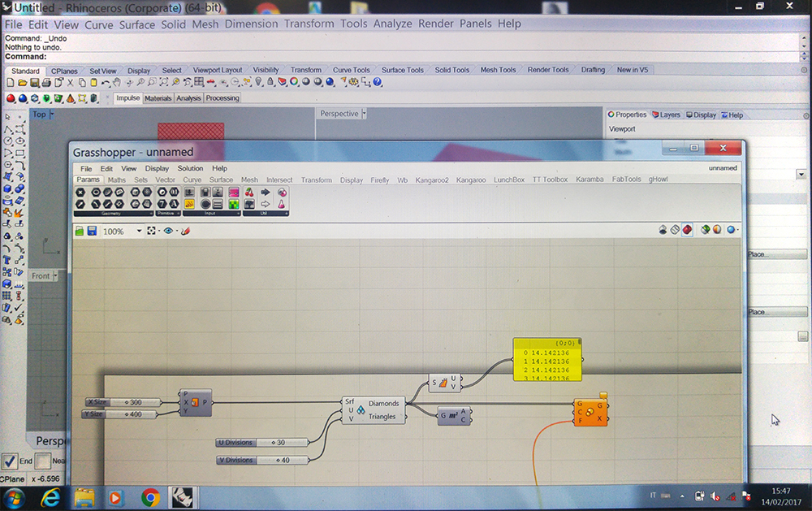Click the red car icon in Rhino toolbar

[x=211, y=82]
